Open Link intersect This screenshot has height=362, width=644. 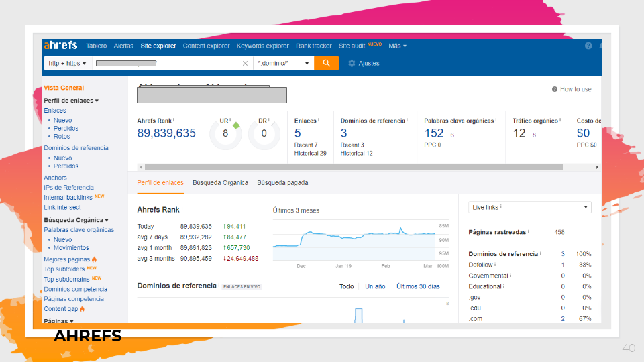coord(62,208)
